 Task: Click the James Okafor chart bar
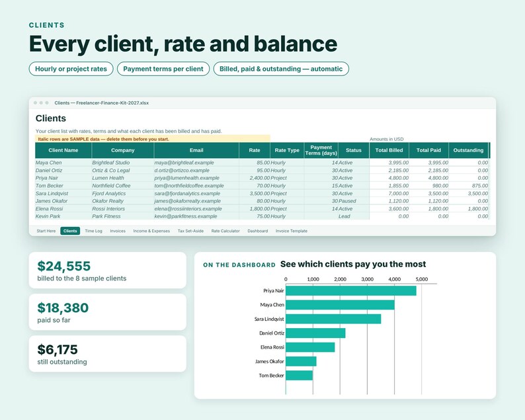point(301,361)
